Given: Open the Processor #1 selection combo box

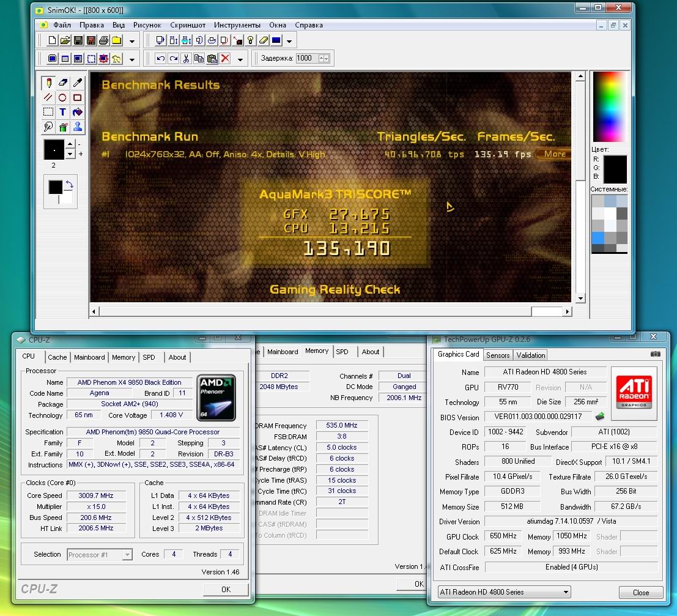Looking at the screenshot, I should tap(100, 554).
